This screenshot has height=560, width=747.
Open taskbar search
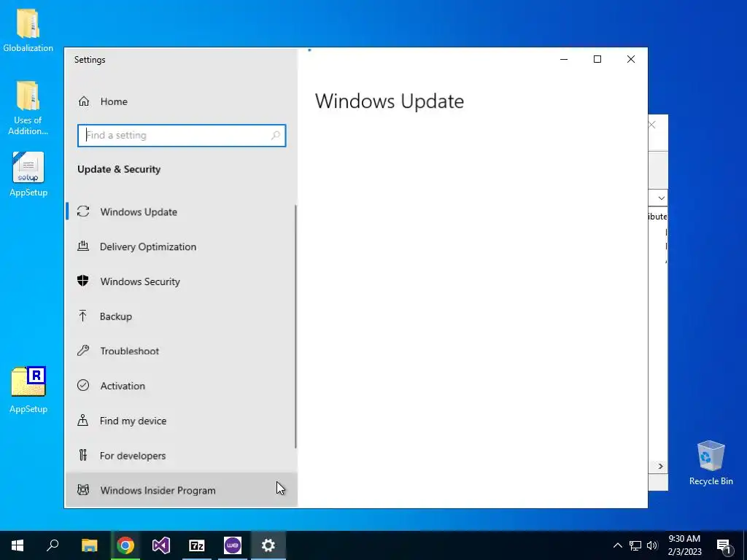[x=53, y=545]
